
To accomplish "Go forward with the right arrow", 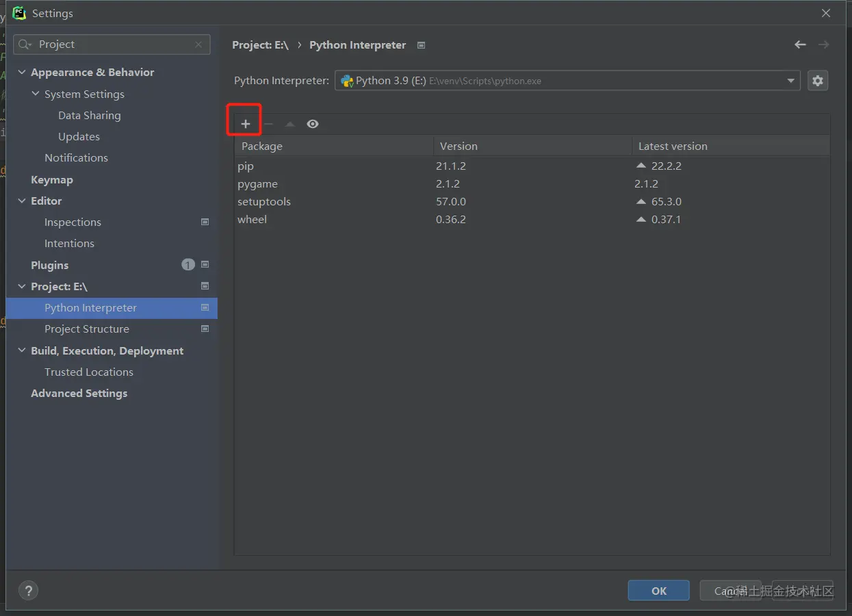I will pos(824,44).
